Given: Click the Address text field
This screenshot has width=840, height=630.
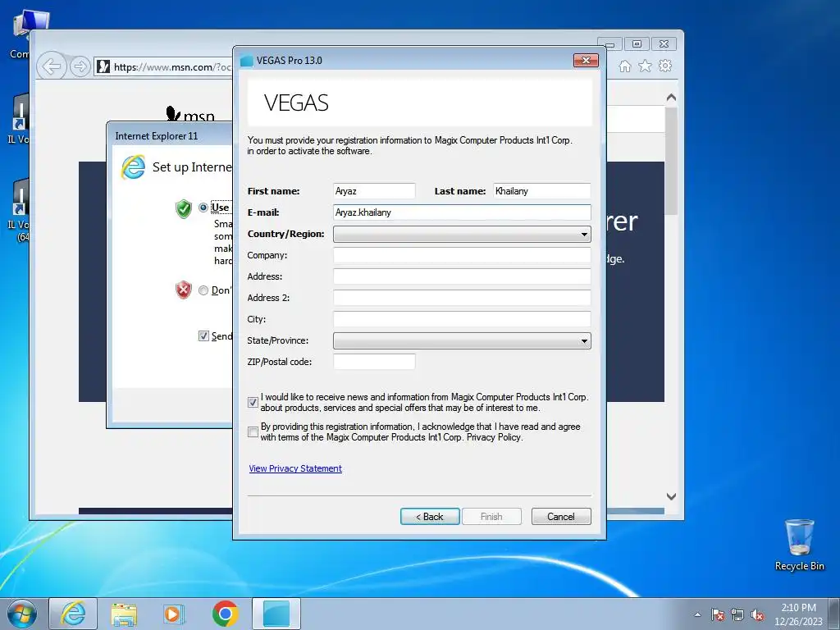Looking at the screenshot, I should click(462, 277).
